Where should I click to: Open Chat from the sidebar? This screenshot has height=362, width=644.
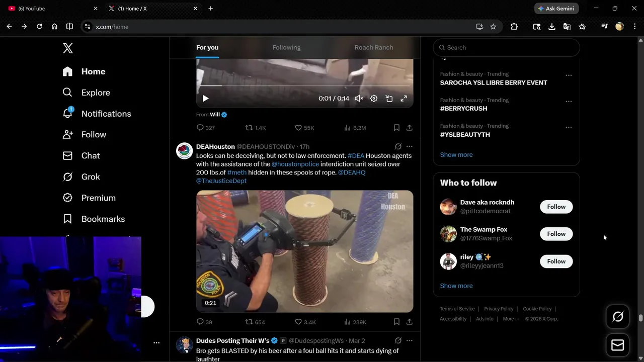click(81, 156)
